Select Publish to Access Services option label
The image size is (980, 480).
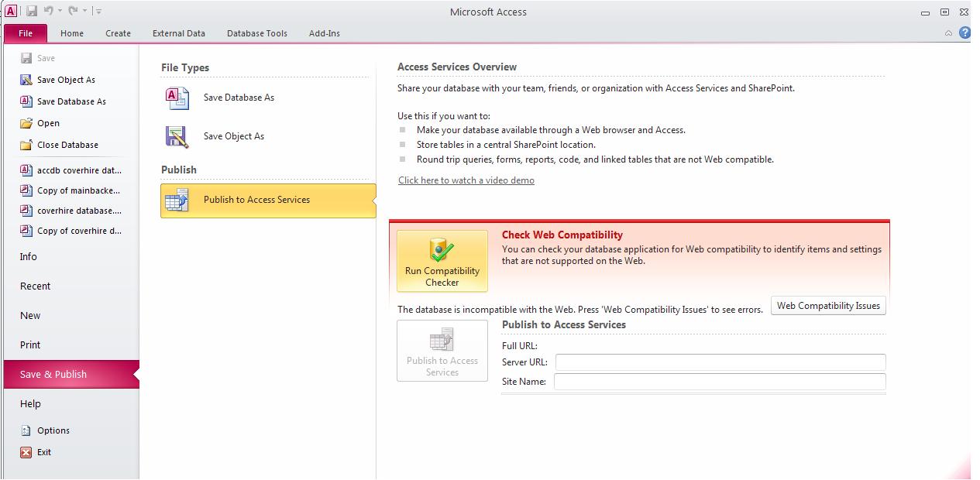coord(256,200)
